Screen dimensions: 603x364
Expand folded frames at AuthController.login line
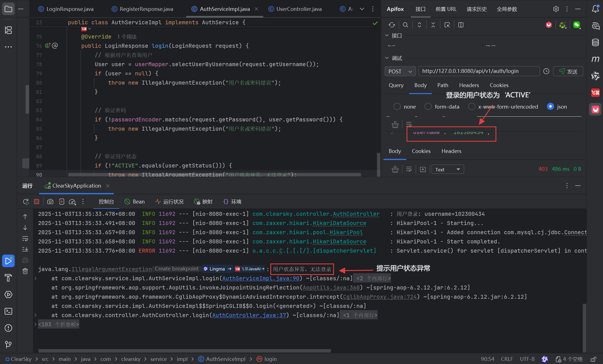[x=35, y=315]
